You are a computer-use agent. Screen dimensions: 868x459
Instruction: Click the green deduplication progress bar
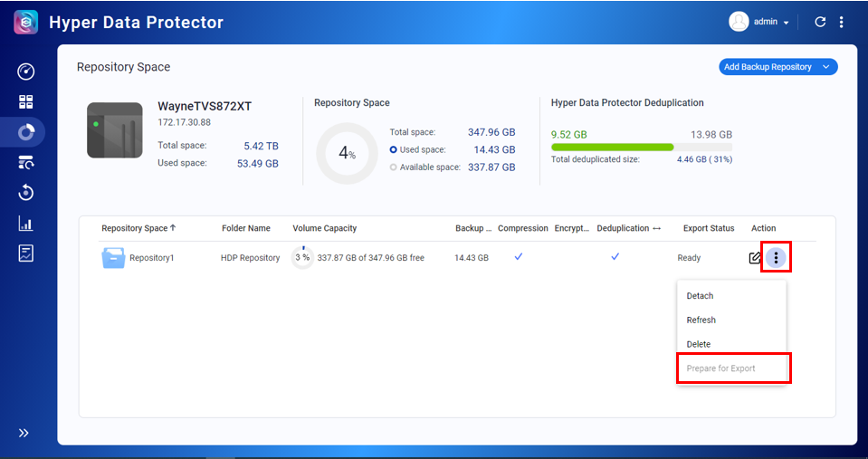pyautogui.click(x=612, y=147)
